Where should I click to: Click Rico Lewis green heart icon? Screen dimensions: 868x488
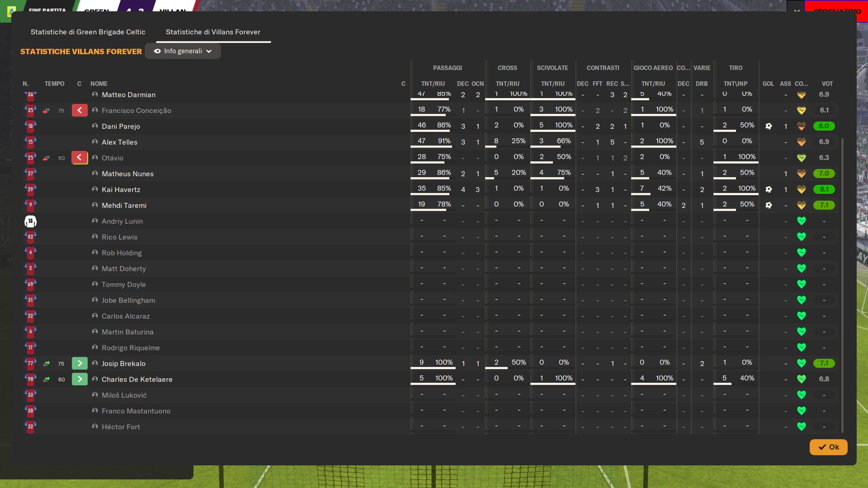(801, 237)
